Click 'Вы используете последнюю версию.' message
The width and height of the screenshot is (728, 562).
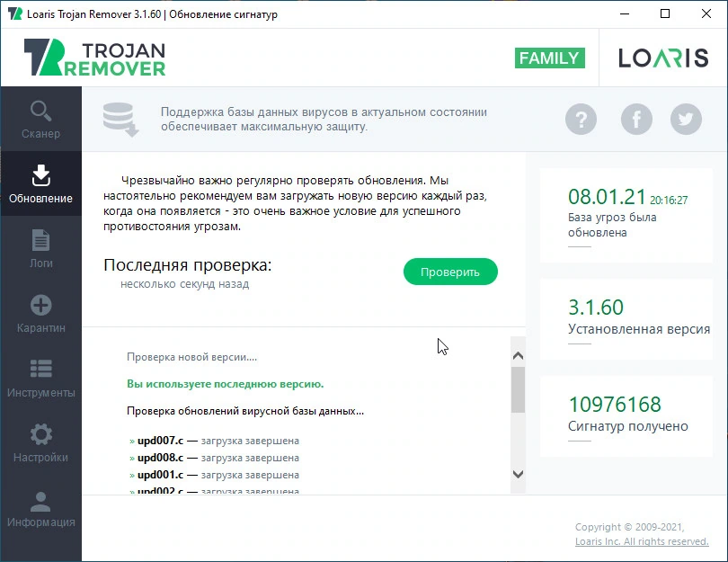(x=226, y=384)
